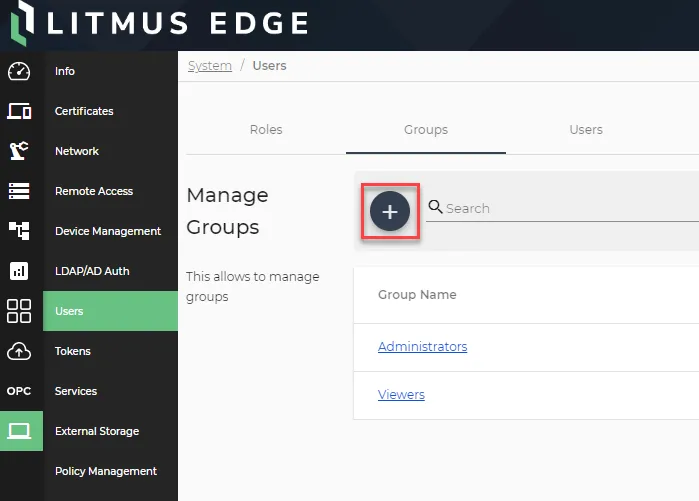The height and width of the screenshot is (501, 699).
Task: Open the OPC icon in sidebar
Action: click(x=19, y=391)
